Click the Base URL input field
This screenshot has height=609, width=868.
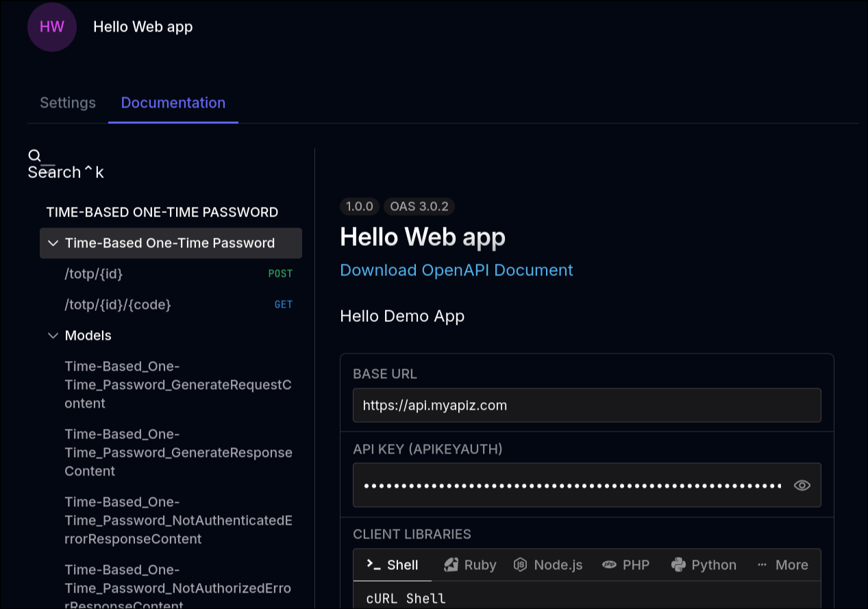586,405
